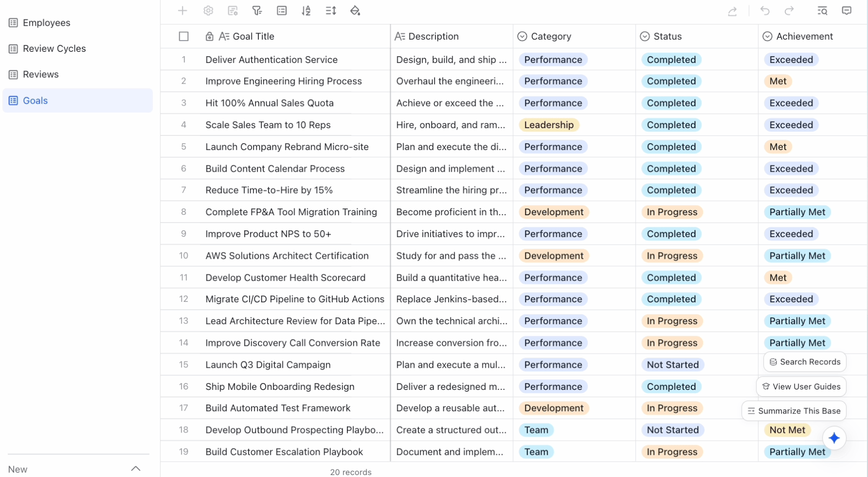Click the share arrow icon
868x477 pixels.
[733, 11]
